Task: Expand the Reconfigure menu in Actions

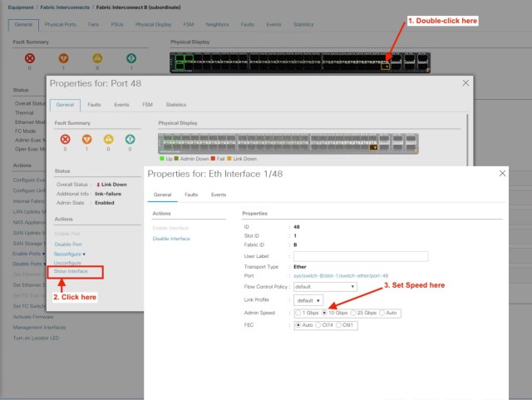Action: click(70, 253)
